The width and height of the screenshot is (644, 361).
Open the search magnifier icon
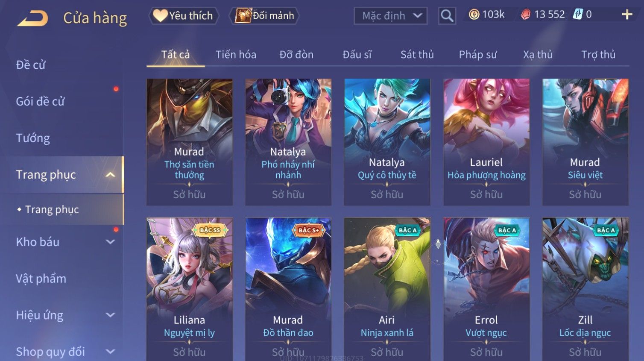[447, 16]
